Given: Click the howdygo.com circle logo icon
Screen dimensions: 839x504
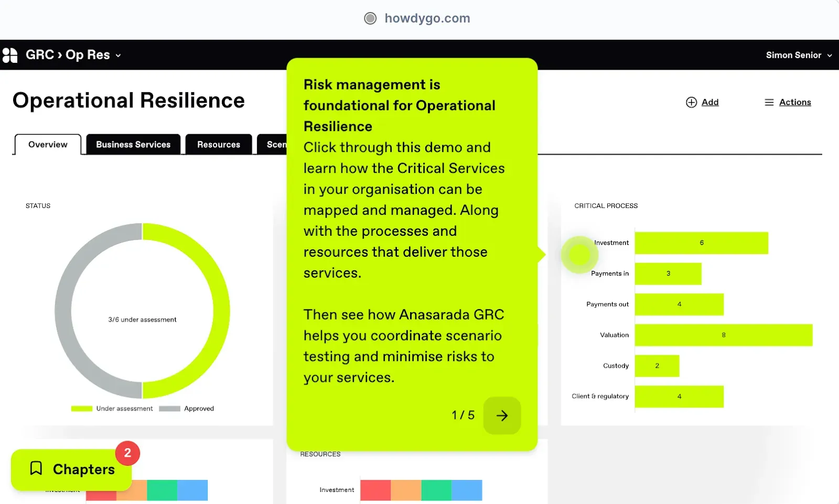Looking at the screenshot, I should 370,18.
